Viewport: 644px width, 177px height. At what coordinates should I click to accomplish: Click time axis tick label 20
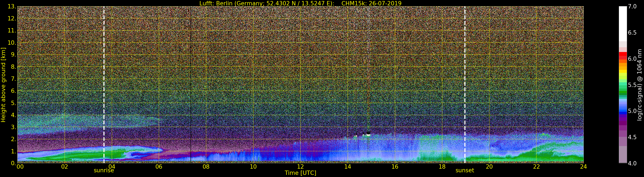pyautogui.click(x=489, y=167)
